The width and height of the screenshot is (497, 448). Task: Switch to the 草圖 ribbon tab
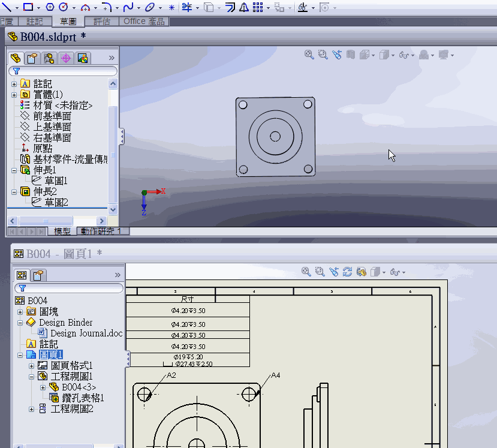click(x=68, y=21)
